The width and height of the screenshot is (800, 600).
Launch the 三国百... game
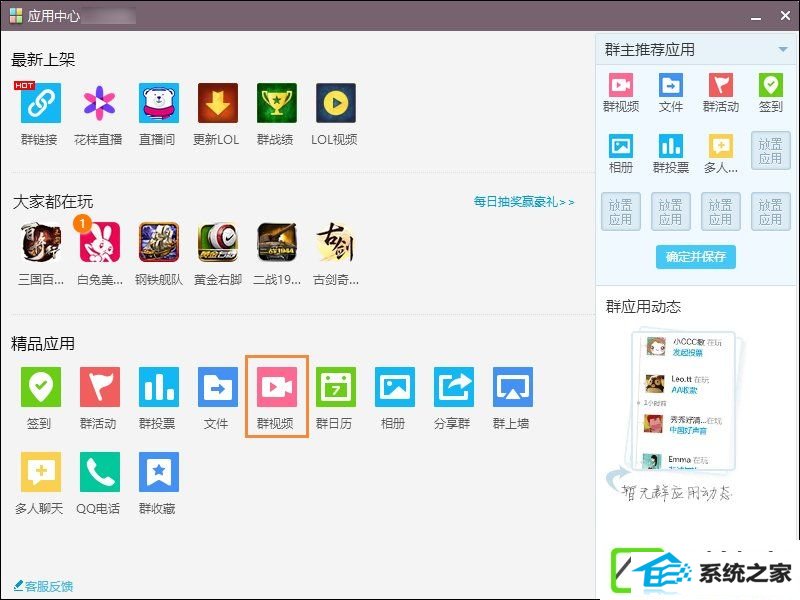41,242
